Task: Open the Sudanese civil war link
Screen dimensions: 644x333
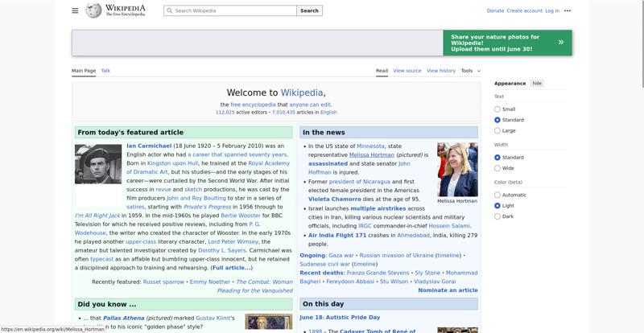Action: point(325,264)
